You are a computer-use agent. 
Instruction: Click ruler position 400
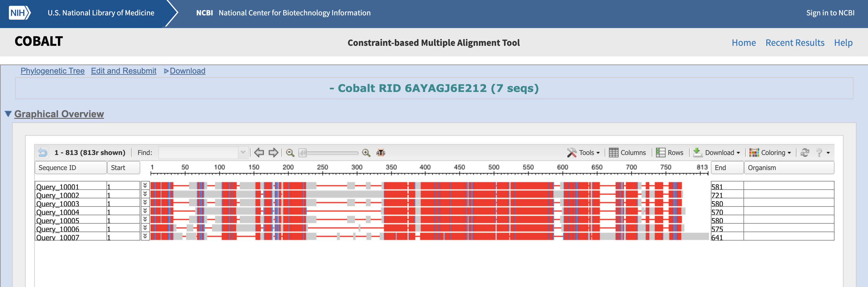tap(425, 167)
